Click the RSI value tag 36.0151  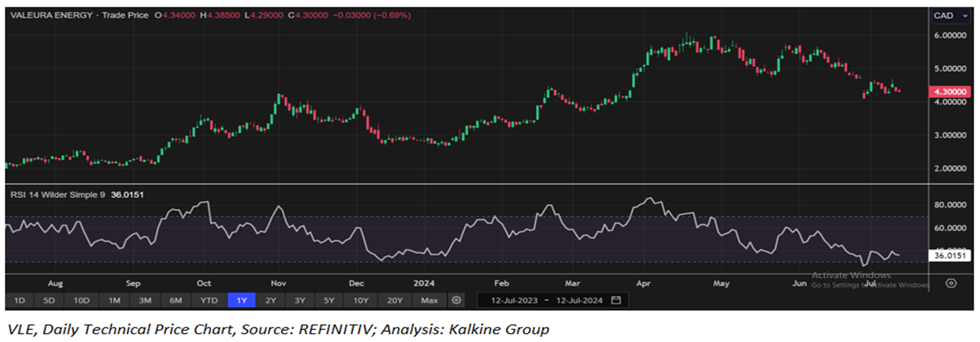(x=950, y=255)
